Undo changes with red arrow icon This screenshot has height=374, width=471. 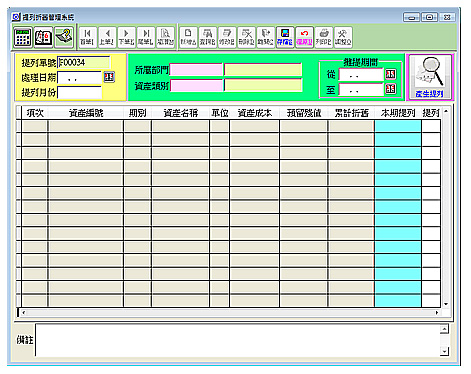pos(304,37)
